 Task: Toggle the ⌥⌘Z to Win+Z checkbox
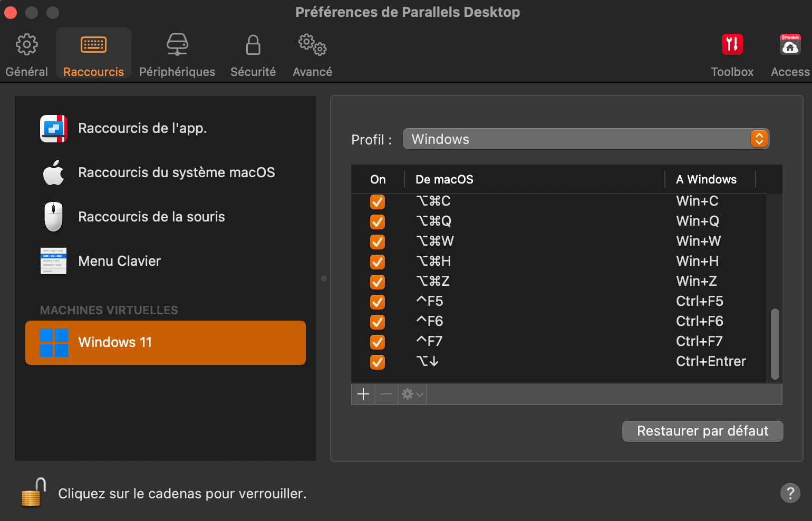coord(378,282)
